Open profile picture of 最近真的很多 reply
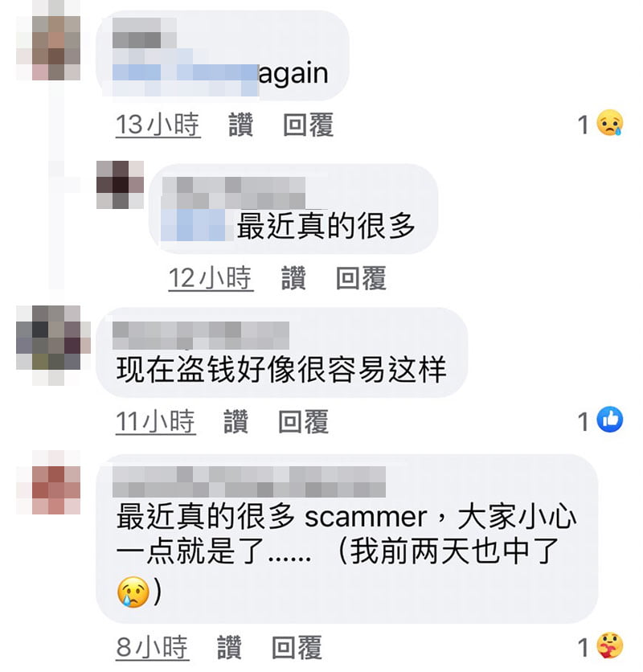Screen dimensions: 643x672 (120, 185)
